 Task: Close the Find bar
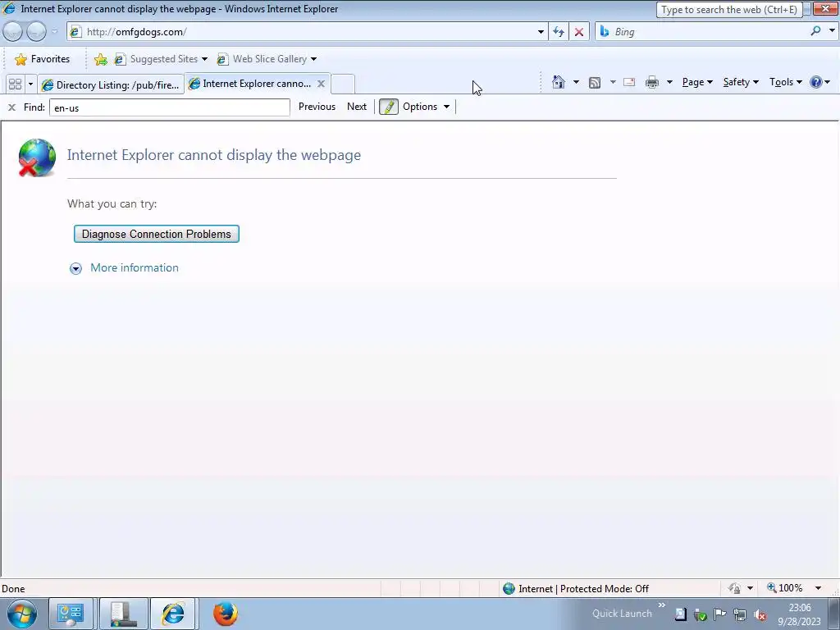(x=11, y=107)
